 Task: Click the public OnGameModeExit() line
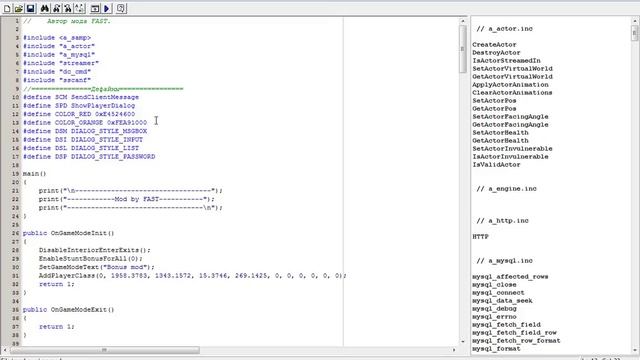click(69, 309)
